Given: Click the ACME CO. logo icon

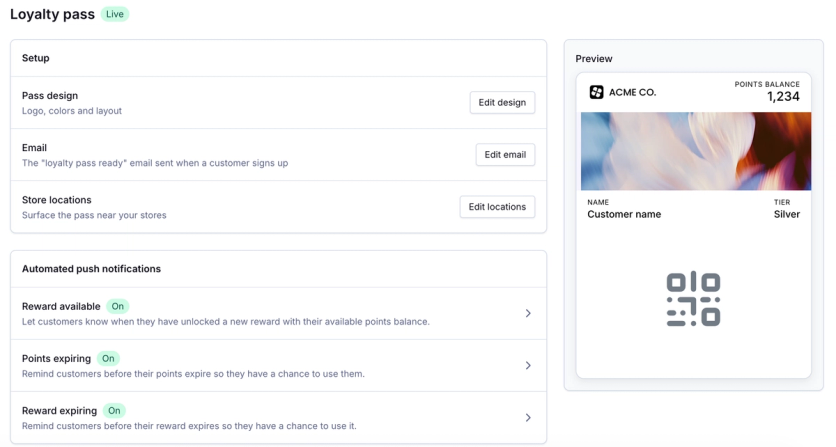Looking at the screenshot, I should (x=596, y=92).
